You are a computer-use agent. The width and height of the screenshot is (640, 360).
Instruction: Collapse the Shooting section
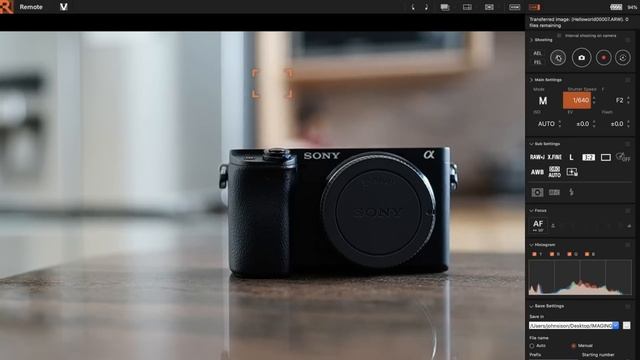pos(531,40)
